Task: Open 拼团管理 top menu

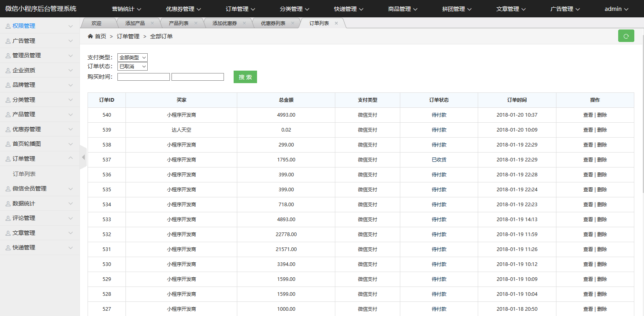Action: (x=456, y=9)
